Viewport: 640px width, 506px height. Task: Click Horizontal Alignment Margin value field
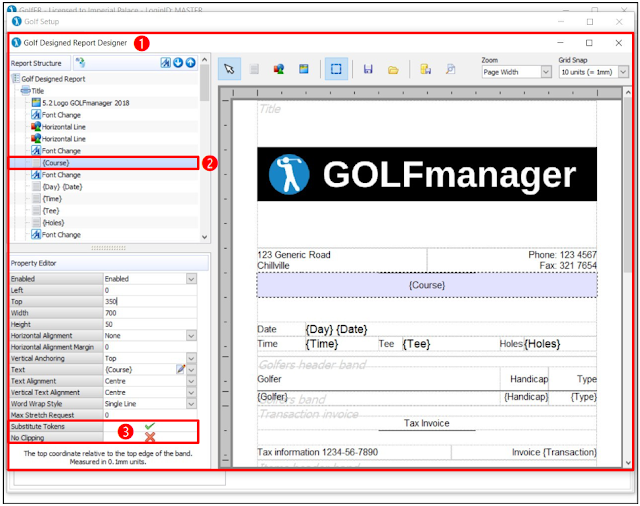point(150,347)
